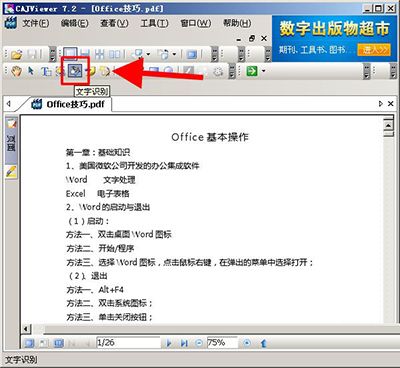The height and width of the screenshot is (368, 400).
Task: Open the 窗口(W) menu
Action: click(196, 23)
